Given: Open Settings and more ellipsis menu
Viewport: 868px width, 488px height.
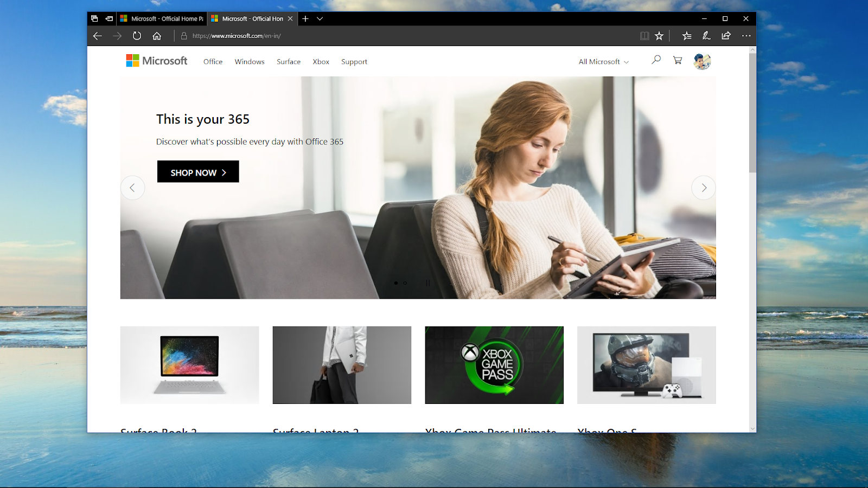Looking at the screenshot, I should pos(746,36).
